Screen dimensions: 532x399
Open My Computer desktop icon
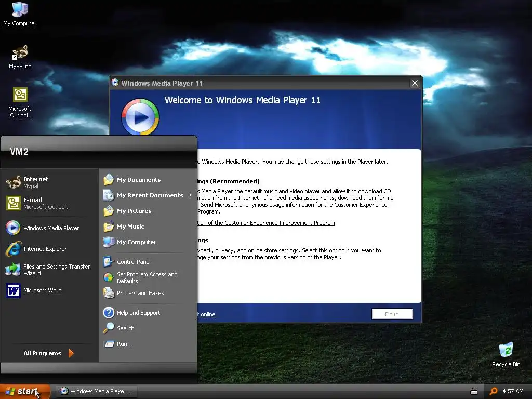click(20, 14)
